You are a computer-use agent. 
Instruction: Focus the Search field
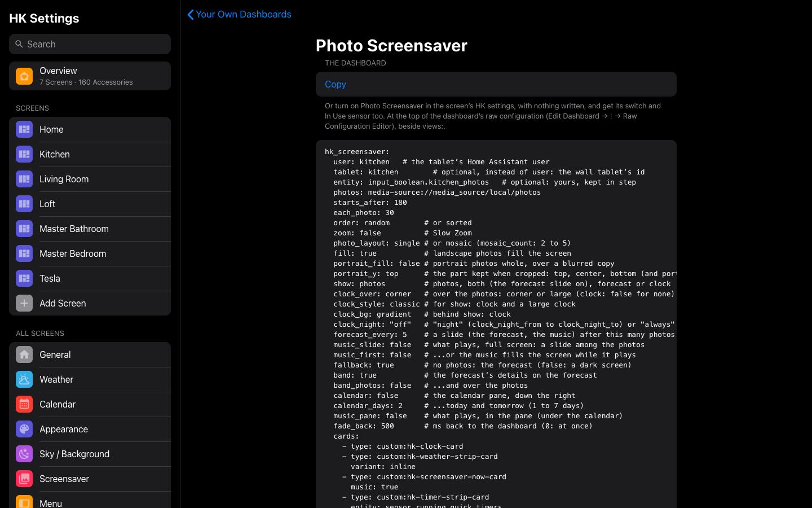tap(90, 44)
